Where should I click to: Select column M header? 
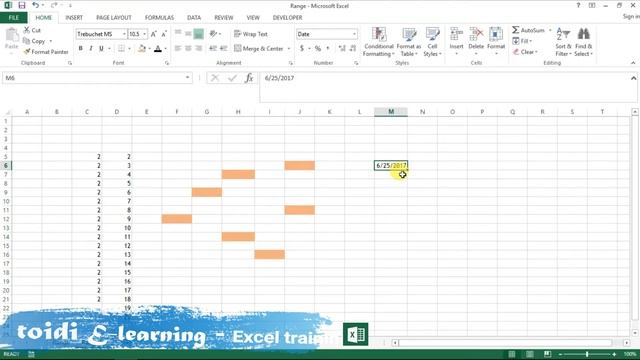[391, 112]
